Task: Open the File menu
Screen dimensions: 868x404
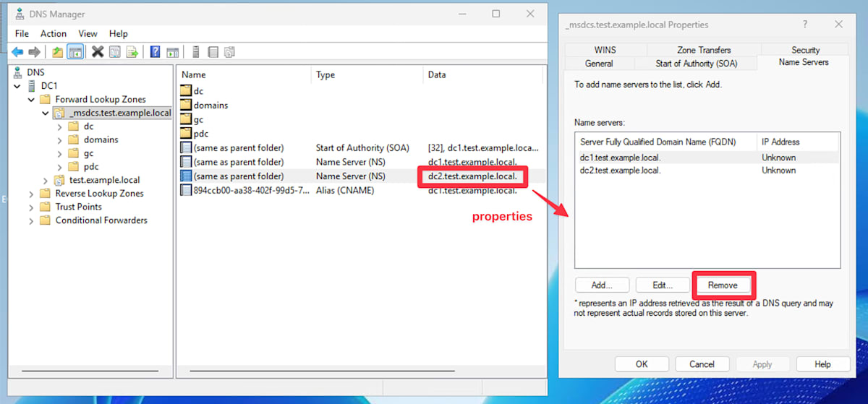Action: pyautogui.click(x=22, y=33)
